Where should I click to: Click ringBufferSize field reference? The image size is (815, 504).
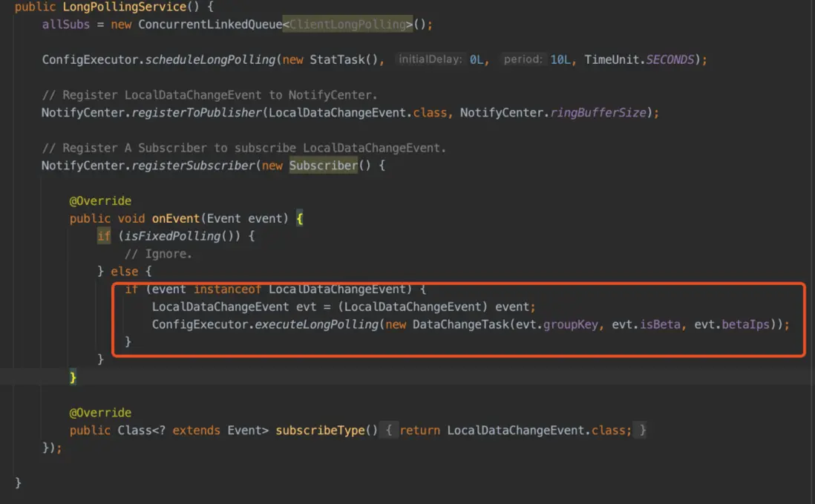click(598, 113)
